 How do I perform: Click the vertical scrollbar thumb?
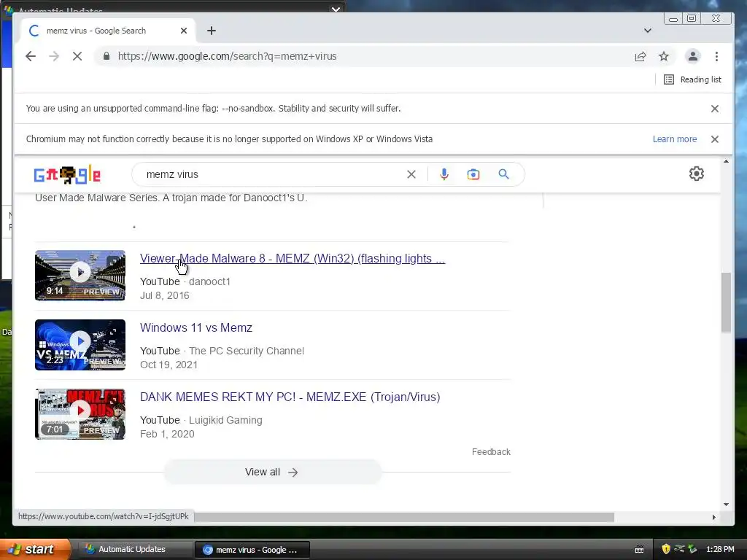click(726, 303)
